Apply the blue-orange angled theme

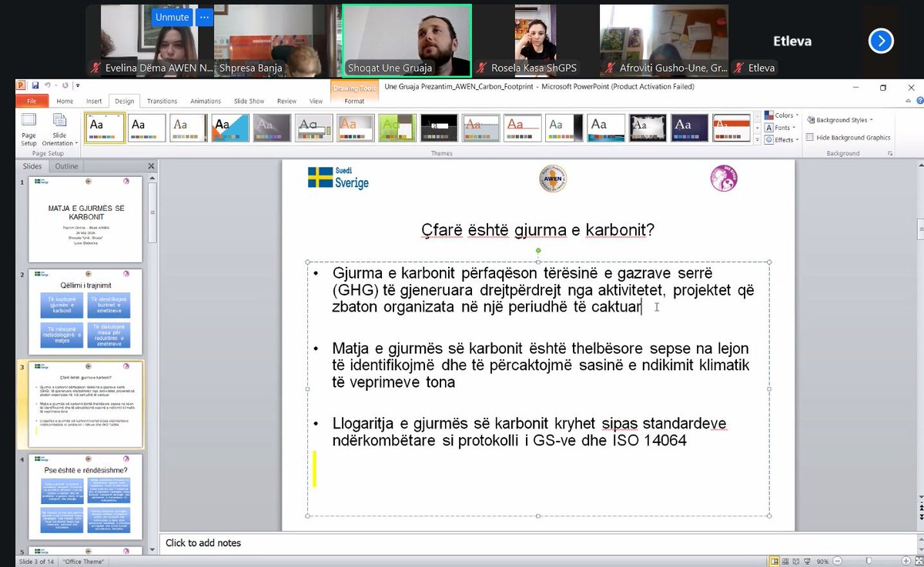tap(230, 128)
